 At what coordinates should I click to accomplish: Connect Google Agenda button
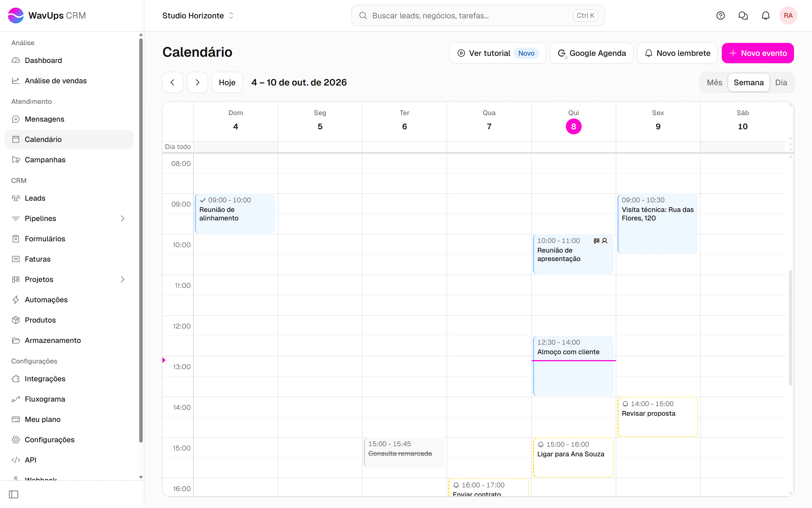592,53
